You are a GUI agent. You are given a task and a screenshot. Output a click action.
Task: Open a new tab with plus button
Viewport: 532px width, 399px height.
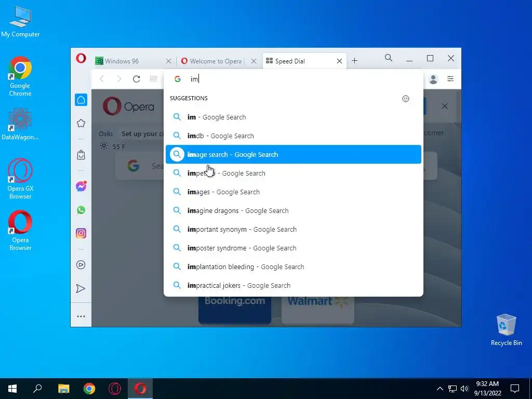click(x=354, y=61)
